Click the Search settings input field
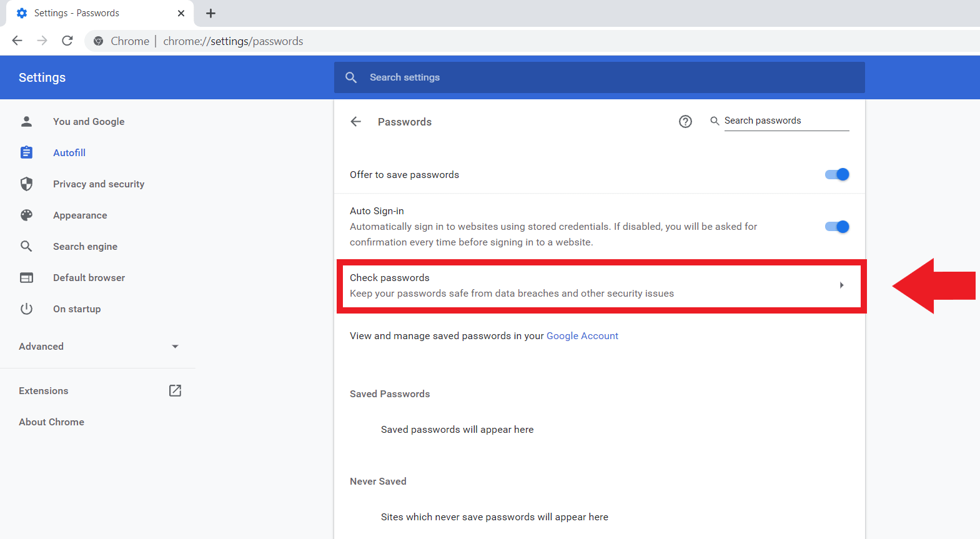The height and width of the screenshot is (539, 980). point(600,77)
